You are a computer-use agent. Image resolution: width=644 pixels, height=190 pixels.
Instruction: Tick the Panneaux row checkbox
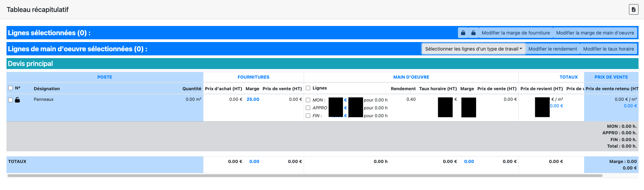pyautogui.click(x=11, y=100)
